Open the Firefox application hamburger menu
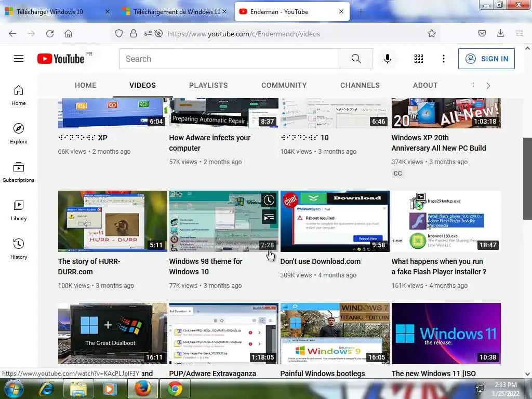This screenshot has width=532, height=399. click(520, 33)
